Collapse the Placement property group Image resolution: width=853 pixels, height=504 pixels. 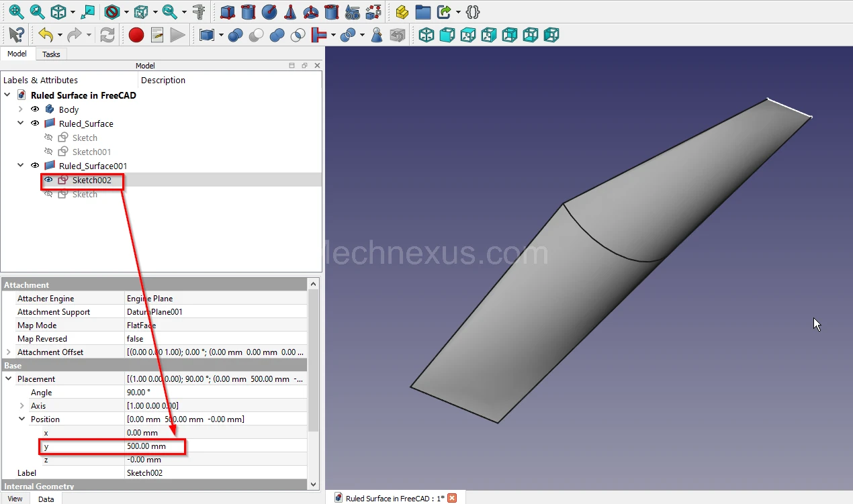pos(9,379)
